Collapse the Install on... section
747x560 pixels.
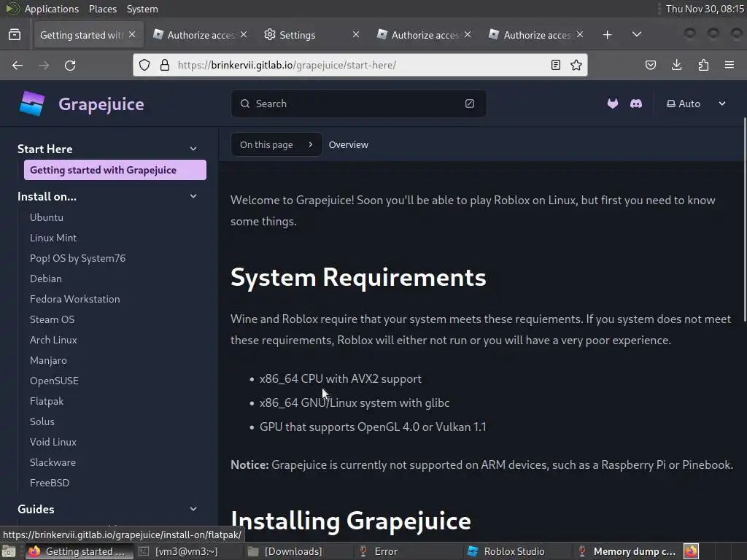[193, 196]
